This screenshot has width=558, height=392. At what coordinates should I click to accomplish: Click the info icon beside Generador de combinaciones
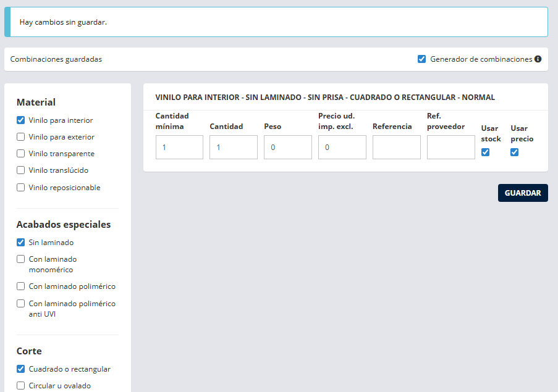(x=538, y=59)
